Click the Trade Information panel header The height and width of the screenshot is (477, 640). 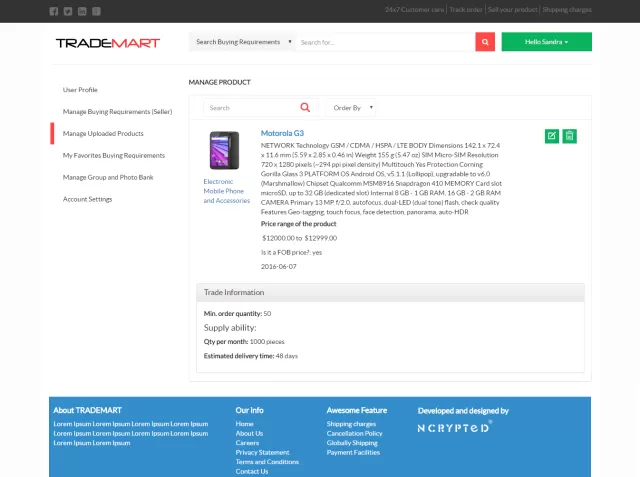(390, 293)
